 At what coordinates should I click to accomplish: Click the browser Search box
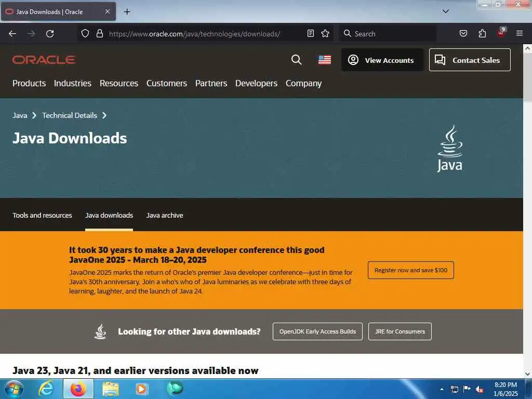coord(388,34)
